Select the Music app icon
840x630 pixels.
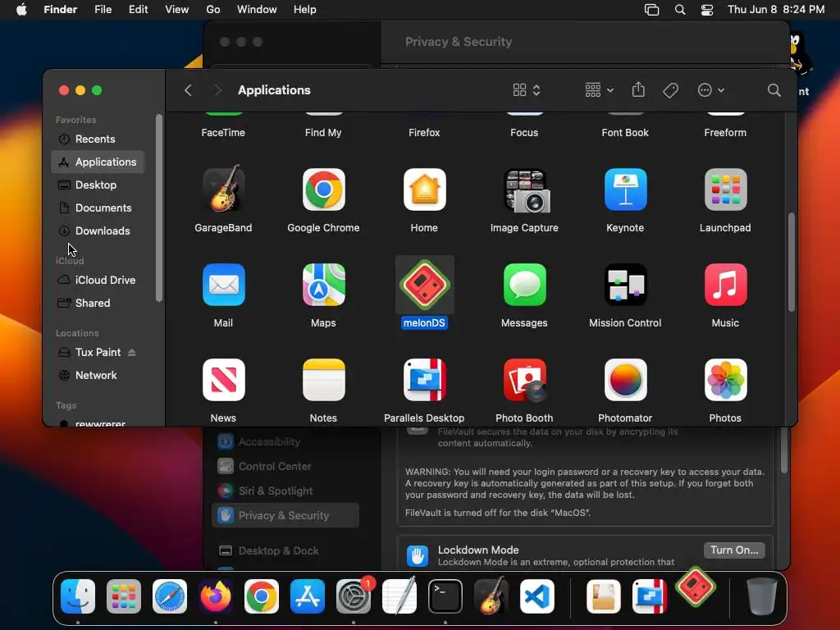click(725, 285)
